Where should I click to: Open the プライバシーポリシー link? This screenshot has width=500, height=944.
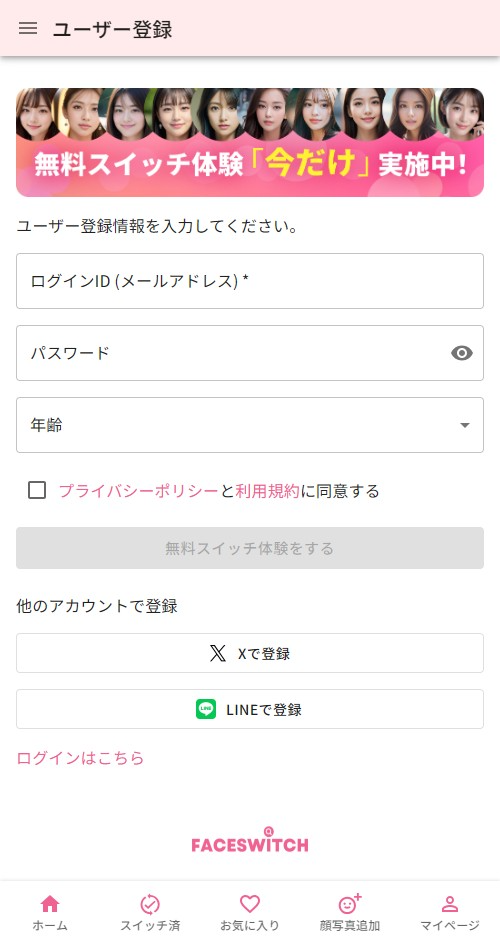tap(138, 491)
